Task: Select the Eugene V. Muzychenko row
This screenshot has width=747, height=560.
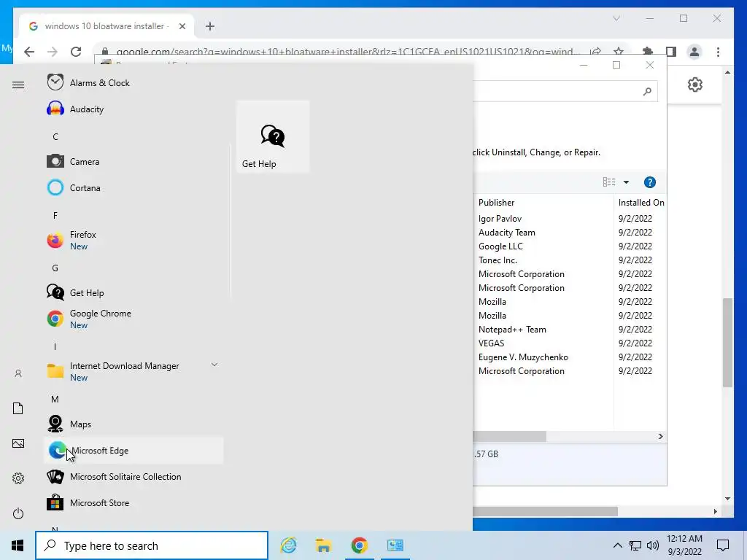Action: coord(570,357)
